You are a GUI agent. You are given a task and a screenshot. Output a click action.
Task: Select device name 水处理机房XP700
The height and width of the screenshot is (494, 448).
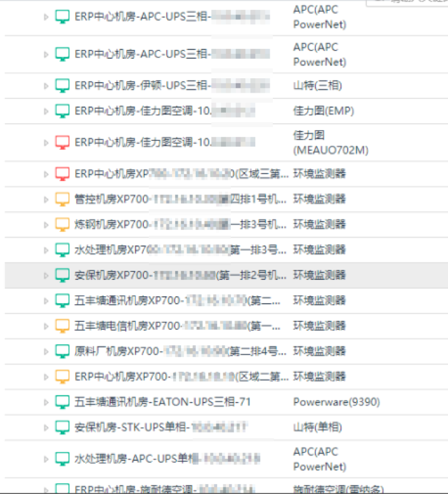[x=180, y=250]
